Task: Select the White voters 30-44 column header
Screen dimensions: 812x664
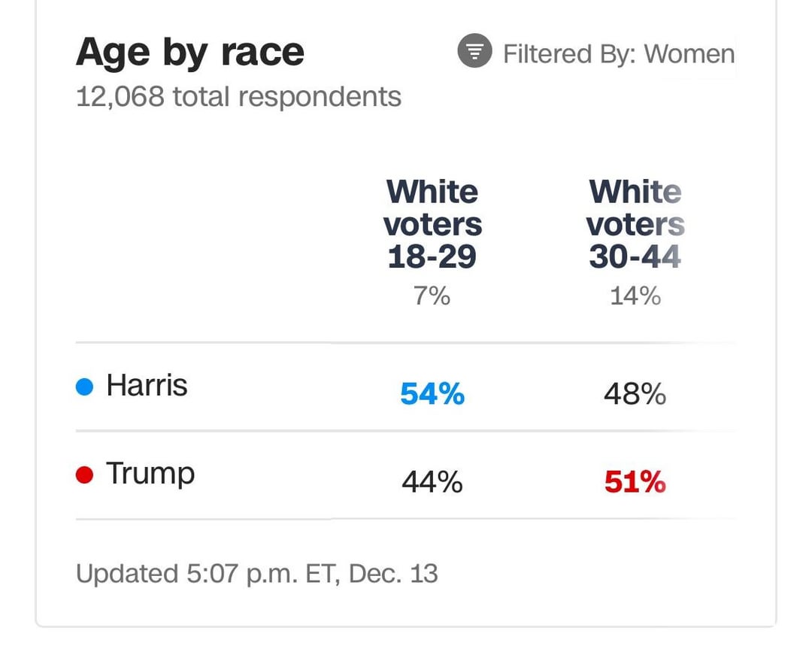Action: point(635,224)
